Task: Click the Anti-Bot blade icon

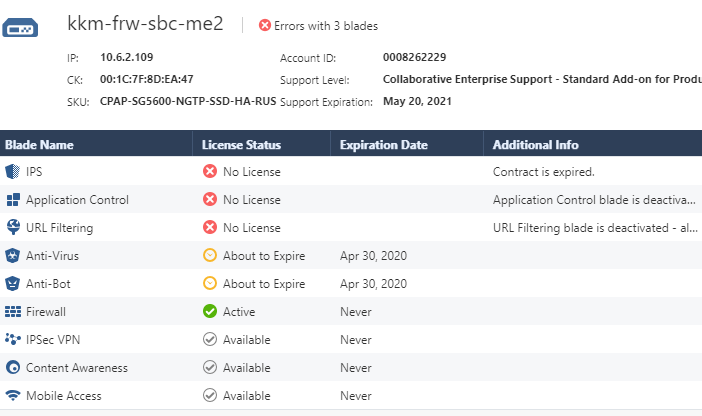Action: [x=13, y=283]
